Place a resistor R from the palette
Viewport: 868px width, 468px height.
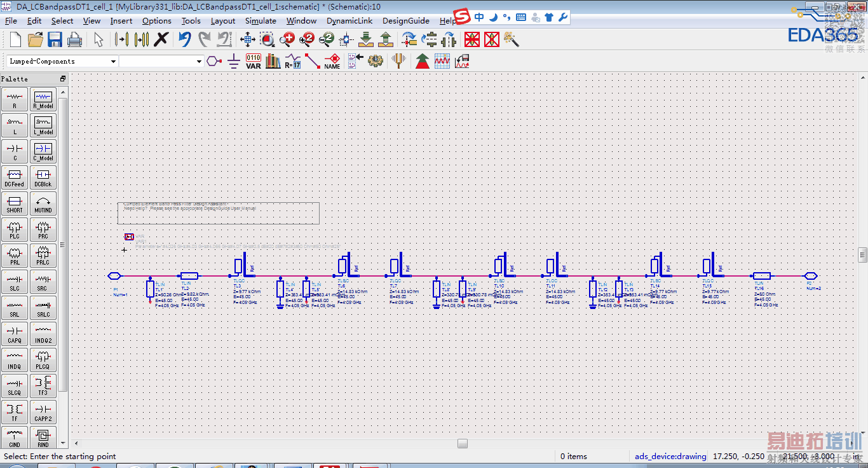pyautogui.click(x=15, y=99)
